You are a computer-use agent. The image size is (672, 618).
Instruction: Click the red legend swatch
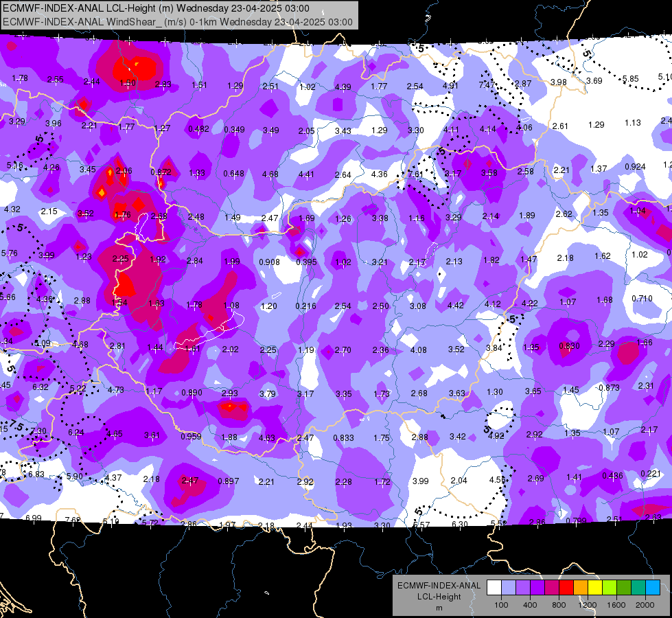point(566,588)
